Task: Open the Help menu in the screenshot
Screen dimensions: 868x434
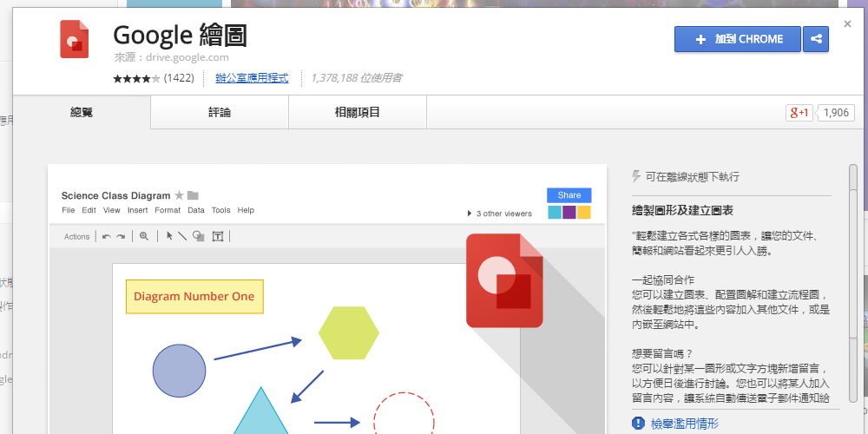Action: point(246,210)
